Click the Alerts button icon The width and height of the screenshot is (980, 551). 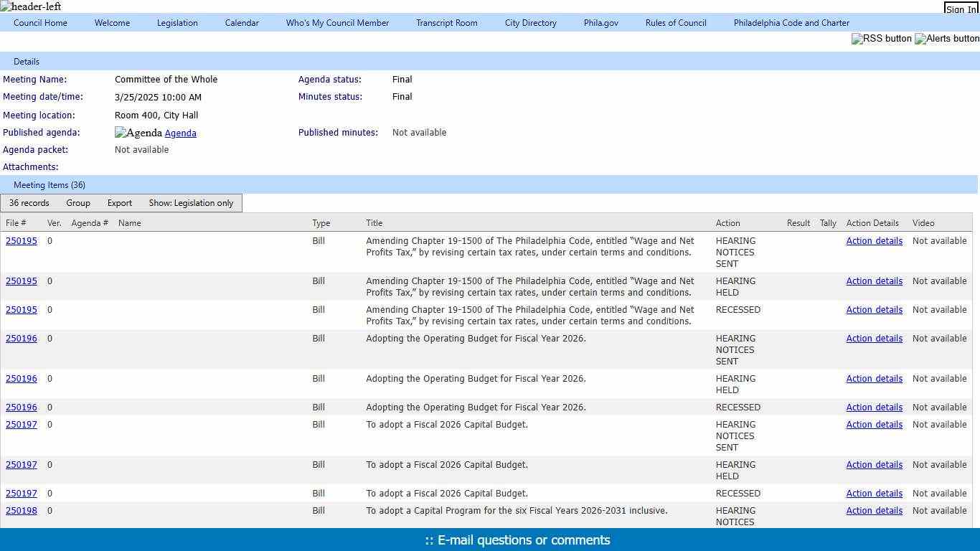coord(946,39)
